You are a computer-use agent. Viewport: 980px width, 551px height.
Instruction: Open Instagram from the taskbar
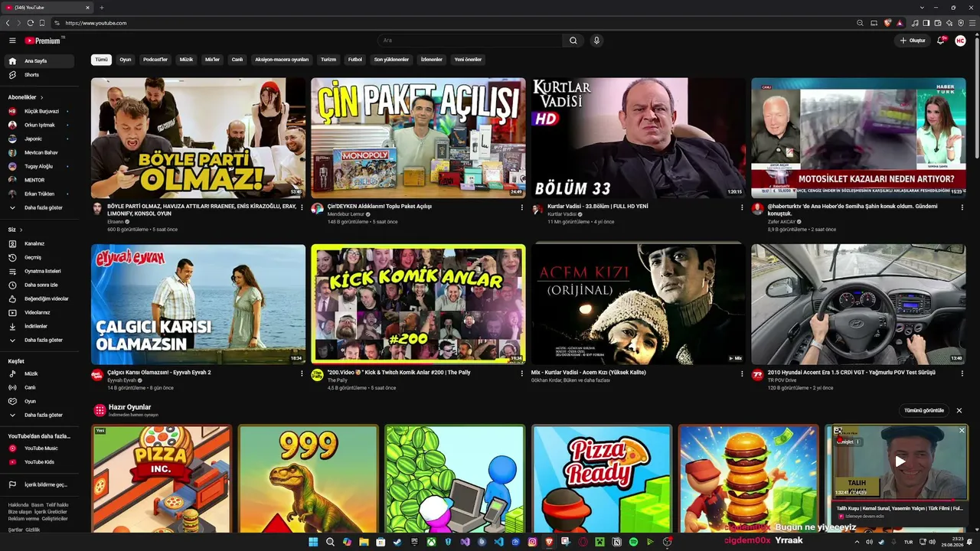(532, 542)
